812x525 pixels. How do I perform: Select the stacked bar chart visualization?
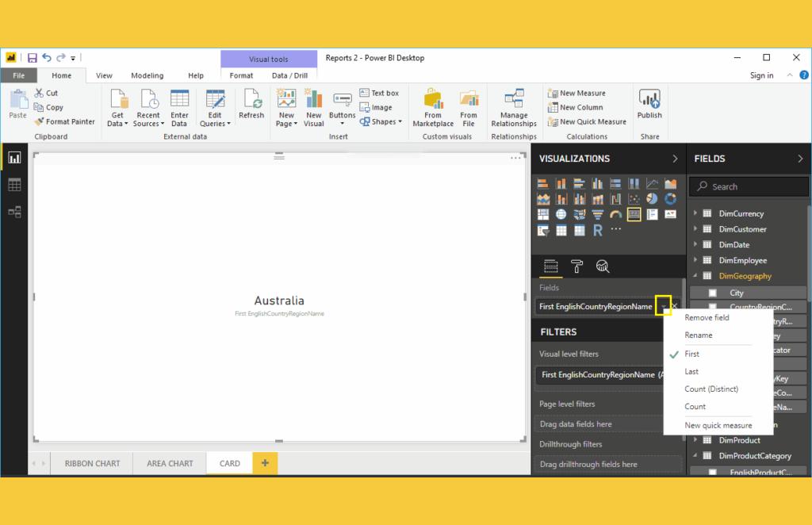[542, 183]
